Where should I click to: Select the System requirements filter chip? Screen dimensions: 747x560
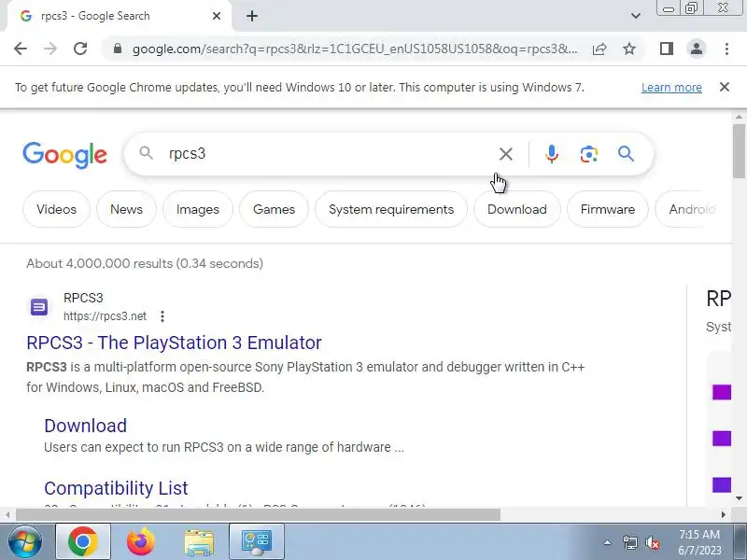click(x=391, y=209)
